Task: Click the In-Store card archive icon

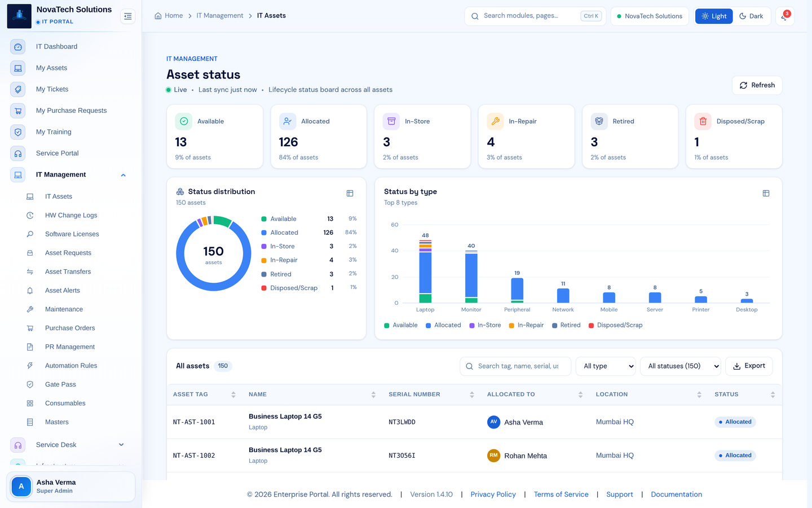Action: pyautogui.click(x=391, y=121)
